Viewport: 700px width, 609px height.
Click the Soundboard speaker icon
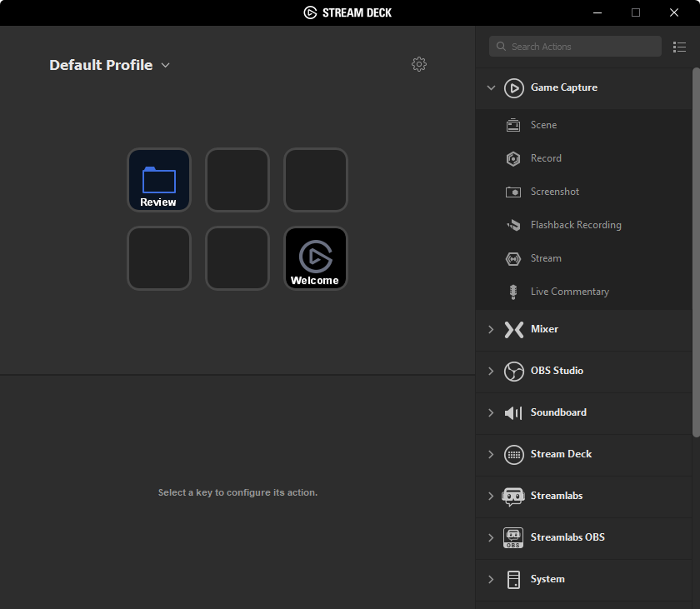[x=513, y=412]
